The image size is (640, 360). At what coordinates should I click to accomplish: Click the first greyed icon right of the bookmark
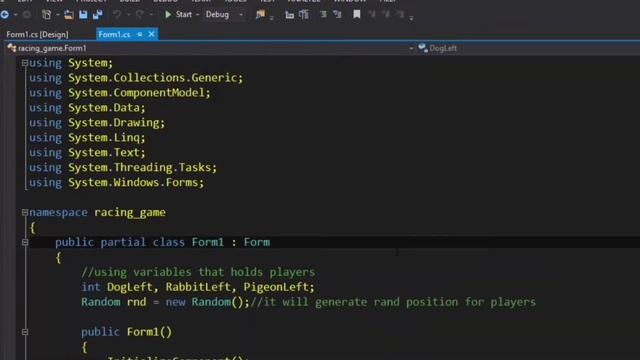click(372, 15)
